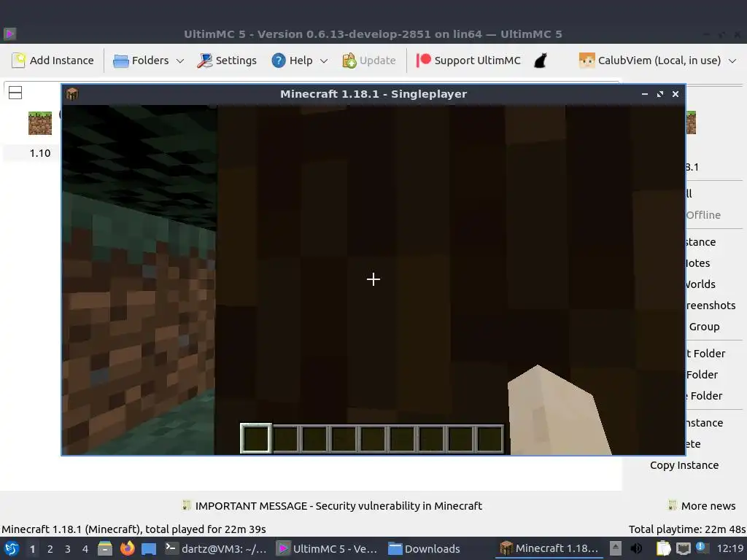Image resolution: width=747 pixels, height=560 pixels.
Task: Switch to UltimMC 5 taskbar entry
Action: (328, 548)
